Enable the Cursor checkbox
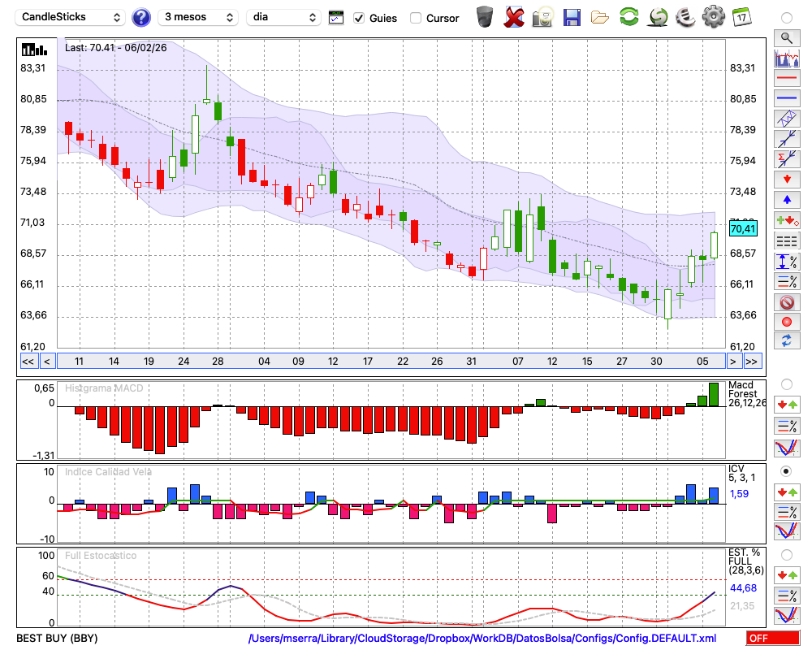This screenshot has height=650, width=812. click(x=416, y=18)
